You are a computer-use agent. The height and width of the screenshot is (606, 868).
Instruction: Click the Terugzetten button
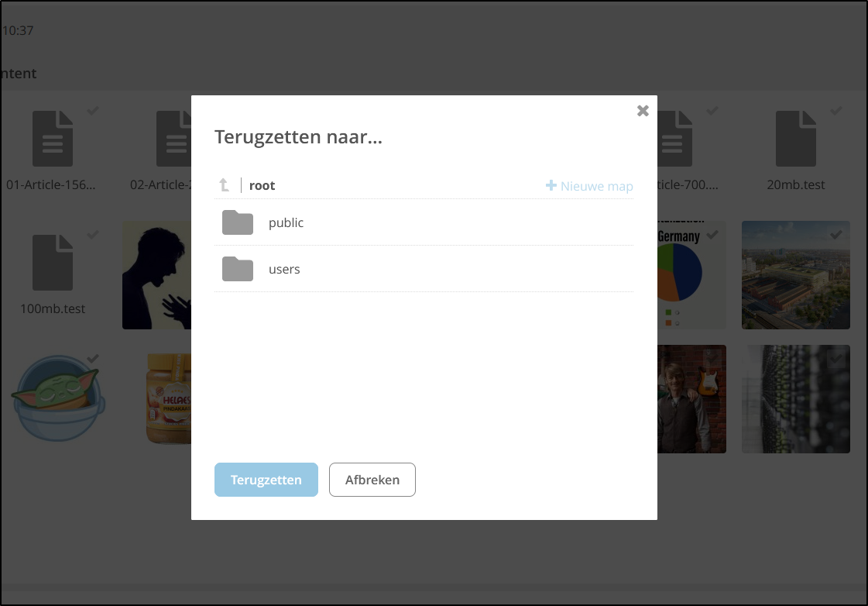[266, 480]
